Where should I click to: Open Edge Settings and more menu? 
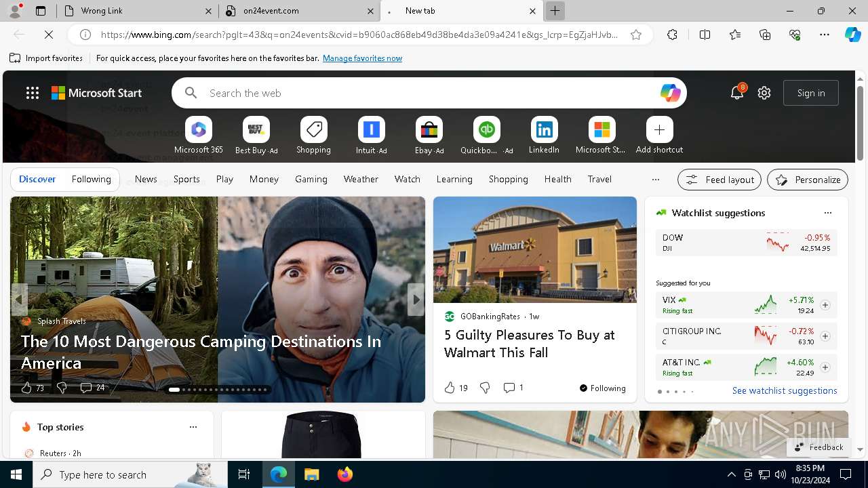825,35
